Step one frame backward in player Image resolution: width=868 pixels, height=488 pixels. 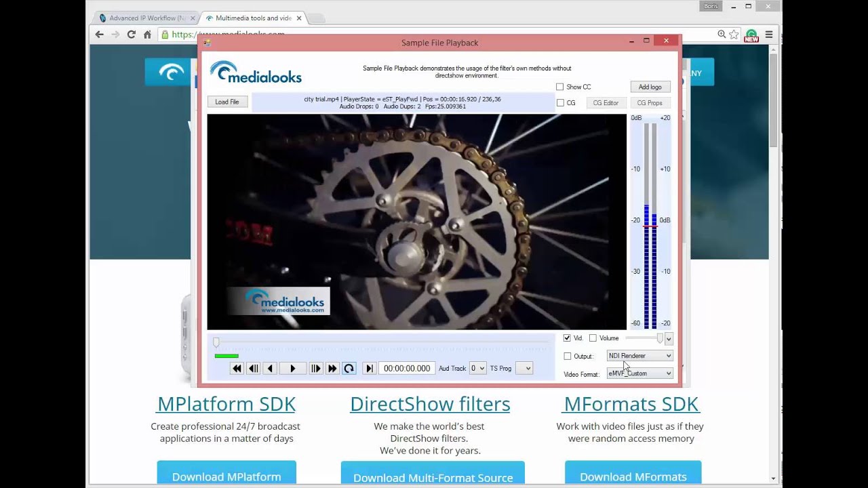coord(254,368)
